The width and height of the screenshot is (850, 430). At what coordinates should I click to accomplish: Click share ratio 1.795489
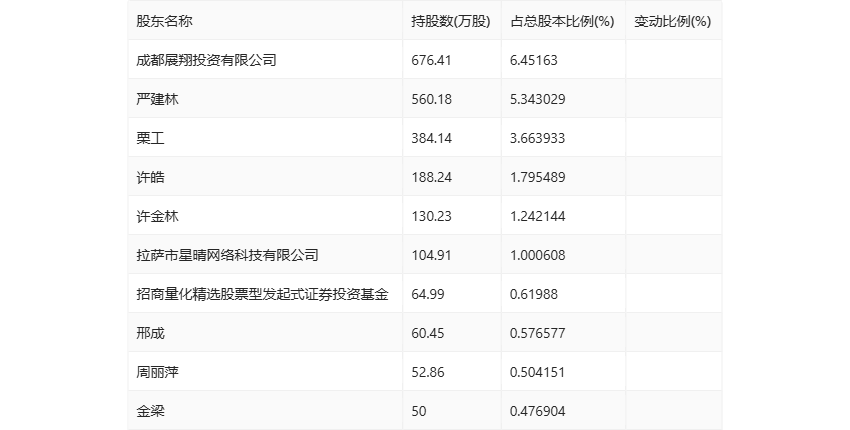tap(537, 177)
